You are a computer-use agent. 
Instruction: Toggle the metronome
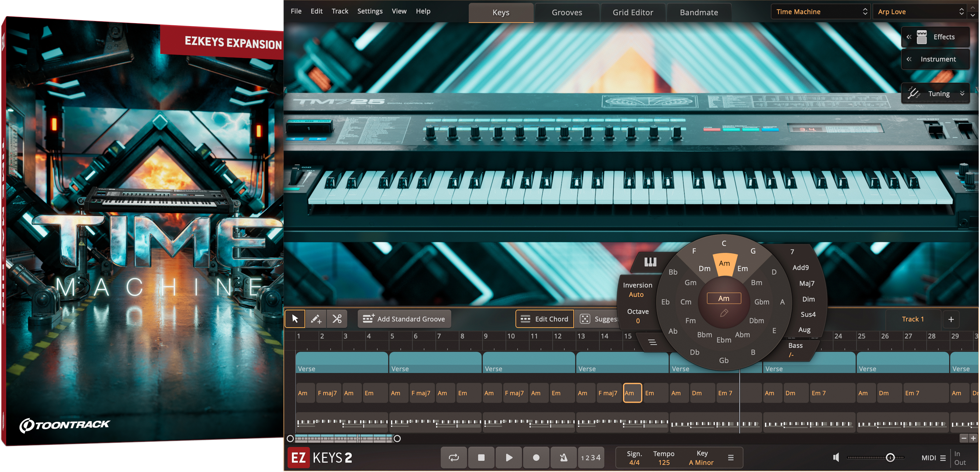[563, 457]
